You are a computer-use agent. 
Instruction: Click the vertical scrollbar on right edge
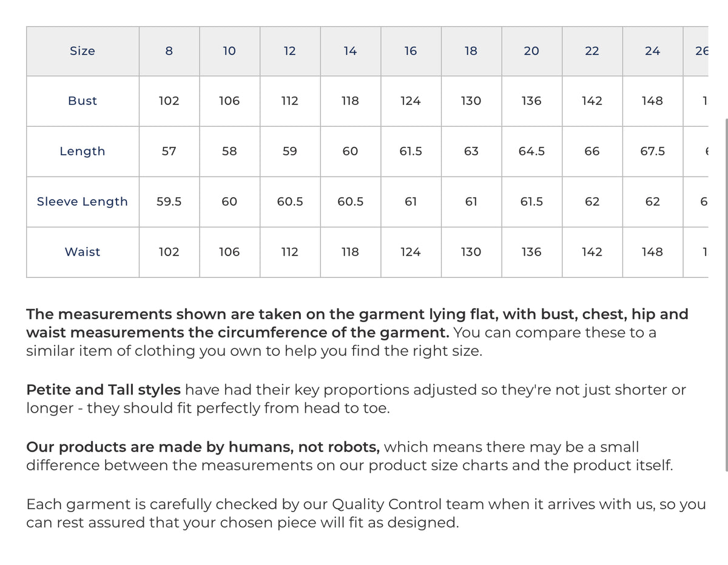tap(726, 294)
